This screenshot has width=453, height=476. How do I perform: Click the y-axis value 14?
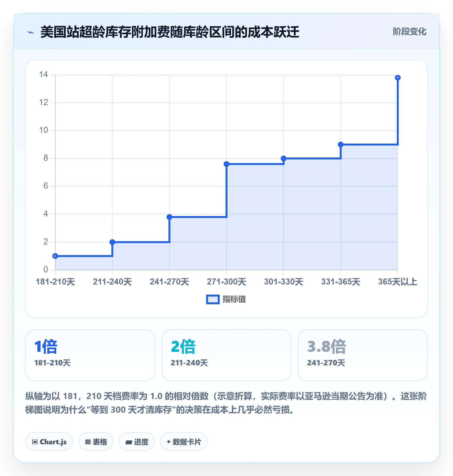[x=43, y=75]
